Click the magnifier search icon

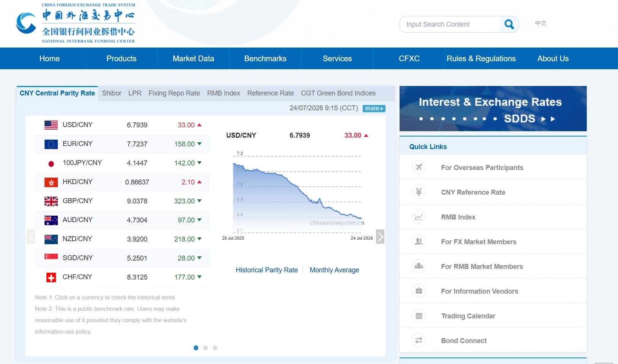click(x=509, y=24)
